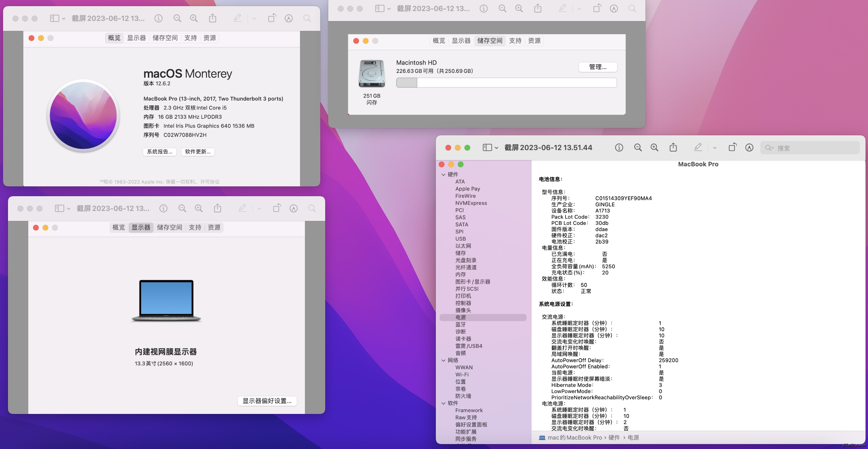The height and width of the screenshot is (449, 868).
Task: Click the 许可协议 link in overview window
Action: point(210,182)
